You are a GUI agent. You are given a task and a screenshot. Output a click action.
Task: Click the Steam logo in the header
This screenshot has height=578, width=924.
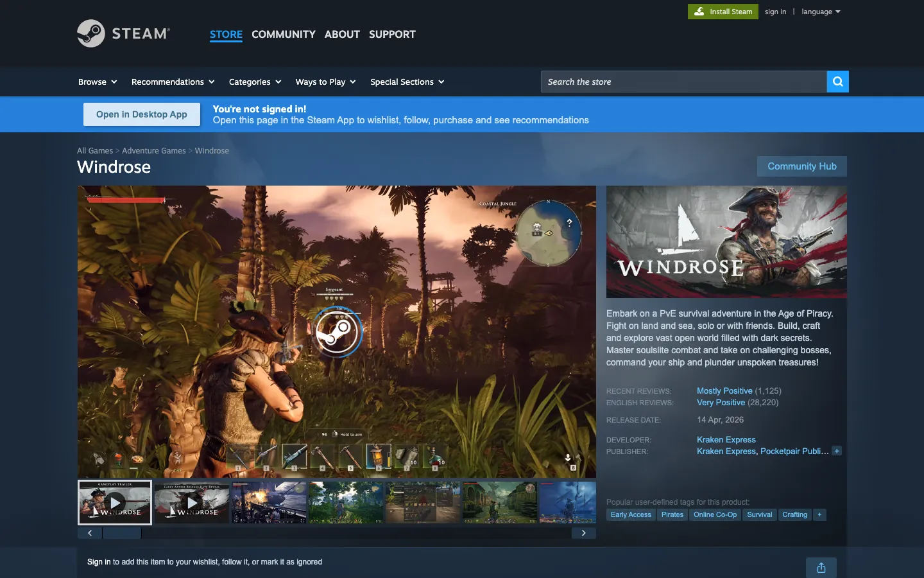coord(123,33)
